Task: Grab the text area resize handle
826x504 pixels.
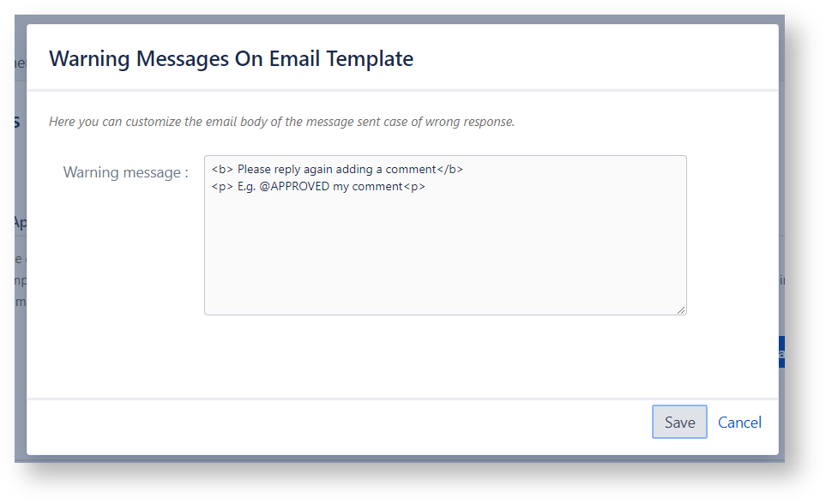Action: coord(681,309)
